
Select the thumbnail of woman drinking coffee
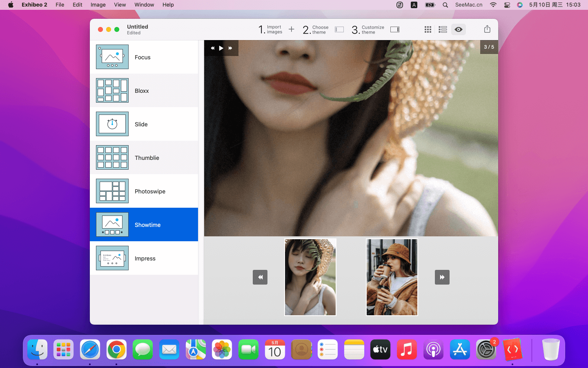[x=392, y=277]
